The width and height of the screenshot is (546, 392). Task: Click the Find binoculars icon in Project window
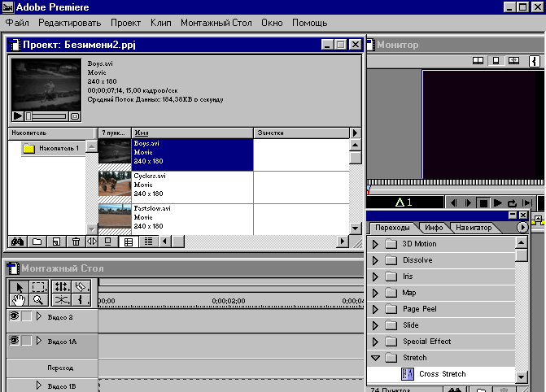17,242
